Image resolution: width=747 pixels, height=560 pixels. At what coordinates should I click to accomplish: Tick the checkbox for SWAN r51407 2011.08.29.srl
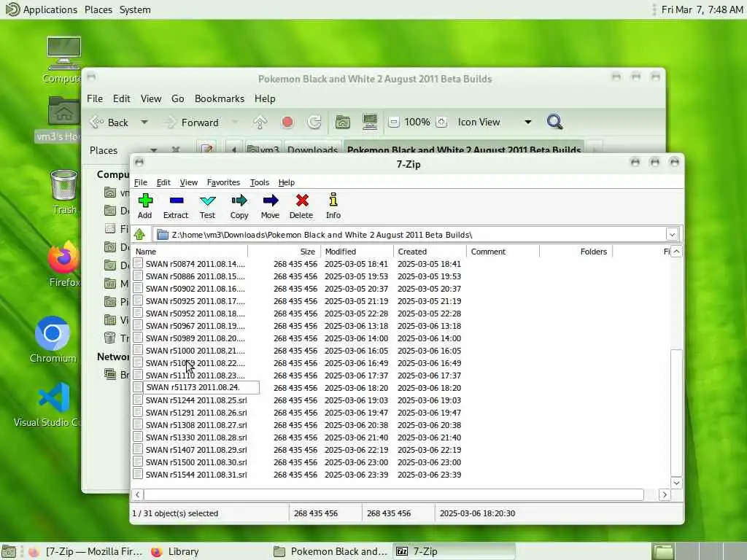pos(138,449)
